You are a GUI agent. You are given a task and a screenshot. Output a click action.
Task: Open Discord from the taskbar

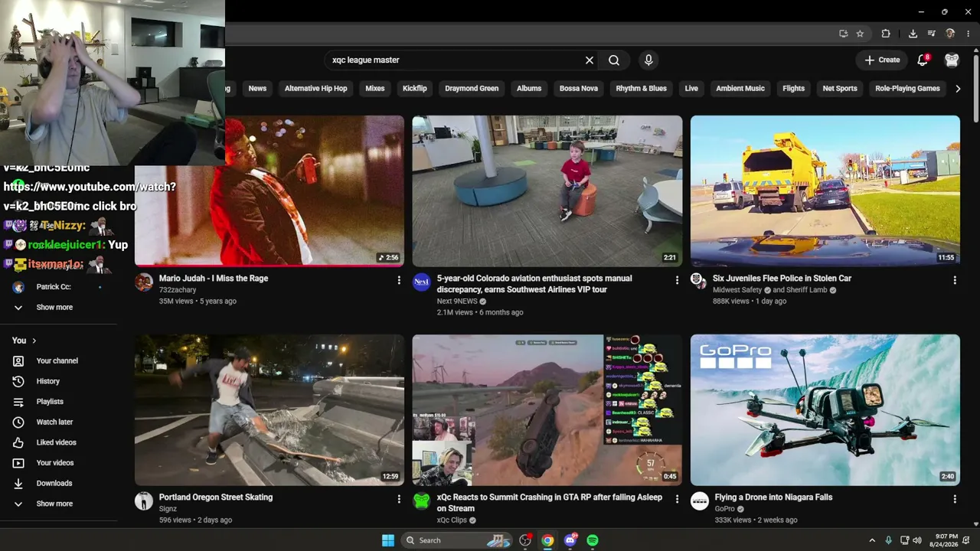point(570,540)
